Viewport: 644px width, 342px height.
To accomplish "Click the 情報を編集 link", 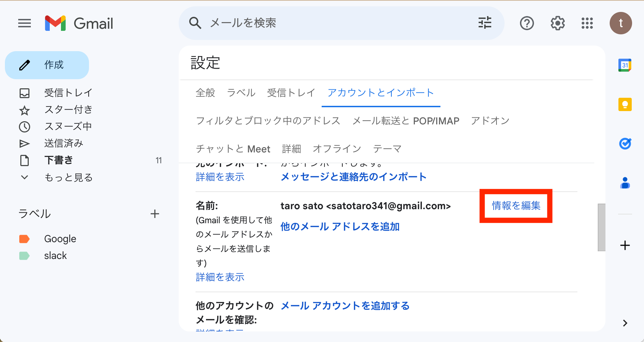I will [516, 206].
